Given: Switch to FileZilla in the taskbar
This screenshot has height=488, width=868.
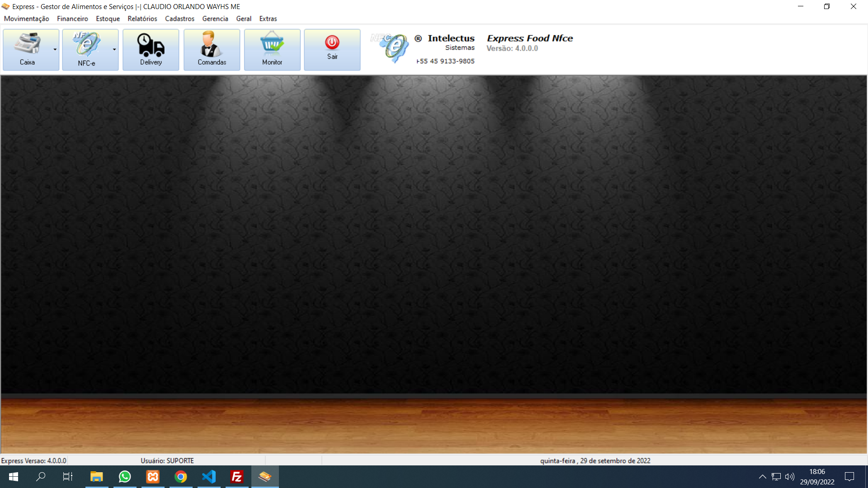Looking at the screenshot, I should point(237,477).
